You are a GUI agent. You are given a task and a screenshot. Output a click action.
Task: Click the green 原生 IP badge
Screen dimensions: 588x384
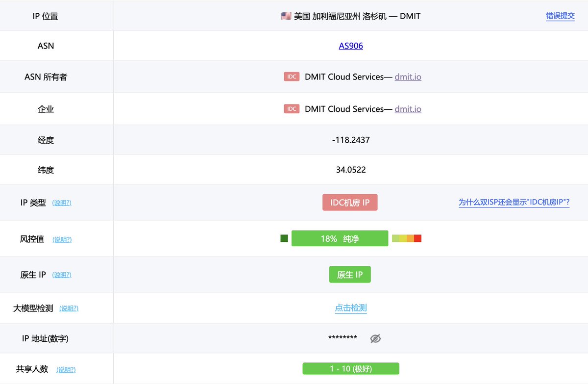point(350,275)
